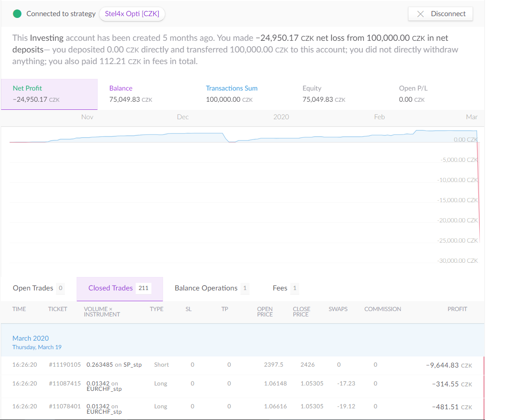
Task: Switch to the Open Trades tab
Action: tap(39, 288)
